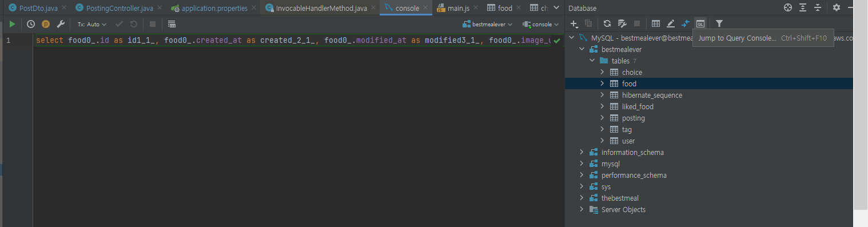This screenshot has height=227, width=868.
Task: Click the disconnect stop icon in Database toolbar
Action: tap(636, 23)
